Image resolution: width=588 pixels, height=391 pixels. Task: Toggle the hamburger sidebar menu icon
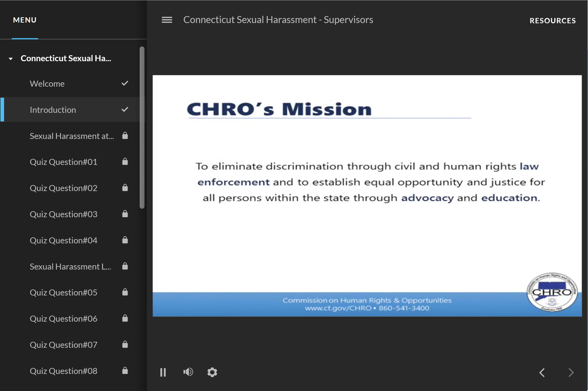pyautogui.click(x=167, y=20)
